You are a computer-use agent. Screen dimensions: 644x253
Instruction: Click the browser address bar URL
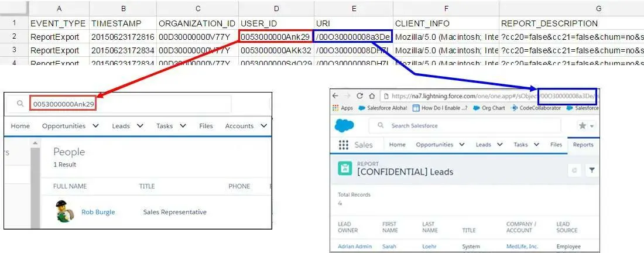point(489,96)
